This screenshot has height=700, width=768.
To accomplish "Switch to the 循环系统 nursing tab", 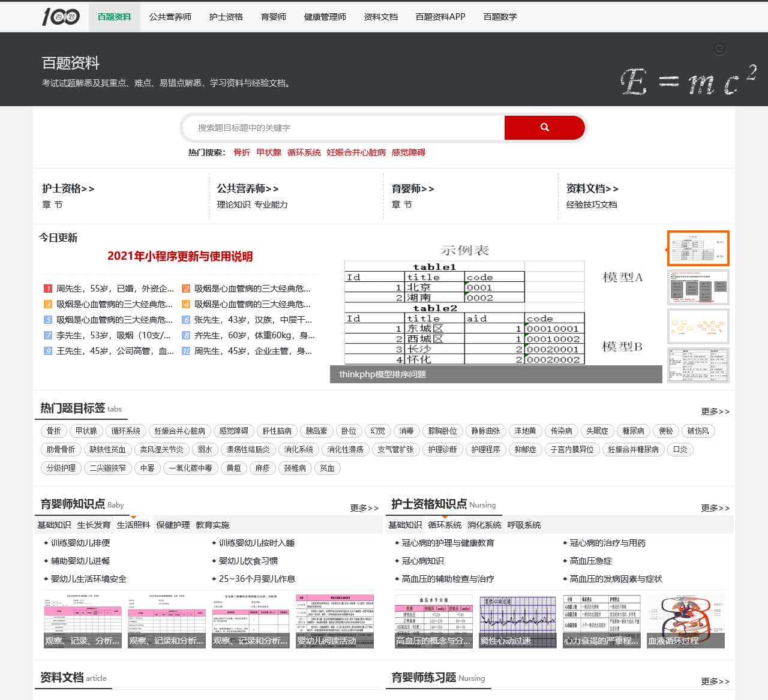I will (x=445, y=524).
